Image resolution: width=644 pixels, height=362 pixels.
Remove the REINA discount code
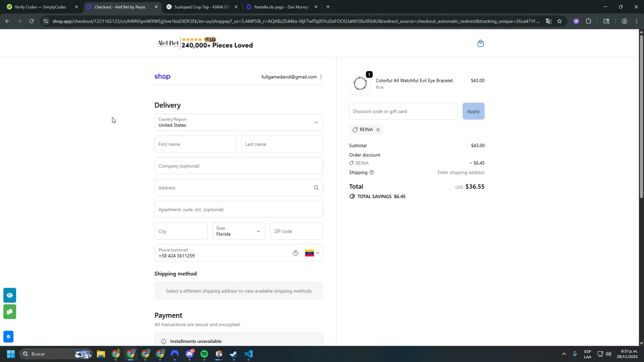coord(378,130)
